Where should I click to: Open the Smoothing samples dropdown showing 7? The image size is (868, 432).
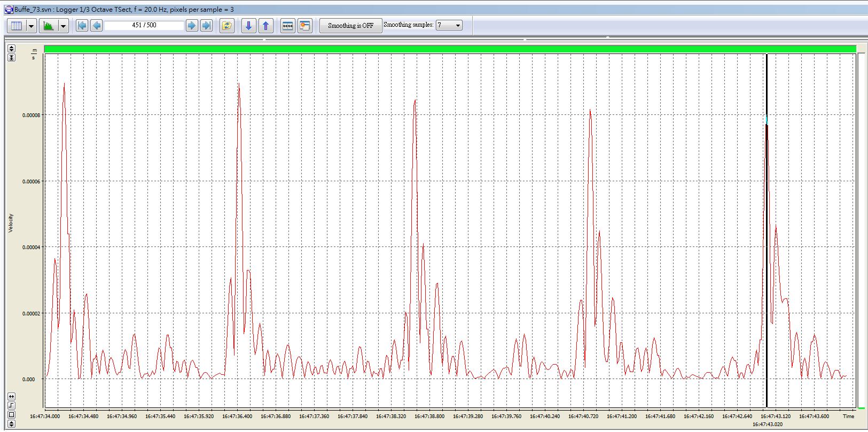449,25
